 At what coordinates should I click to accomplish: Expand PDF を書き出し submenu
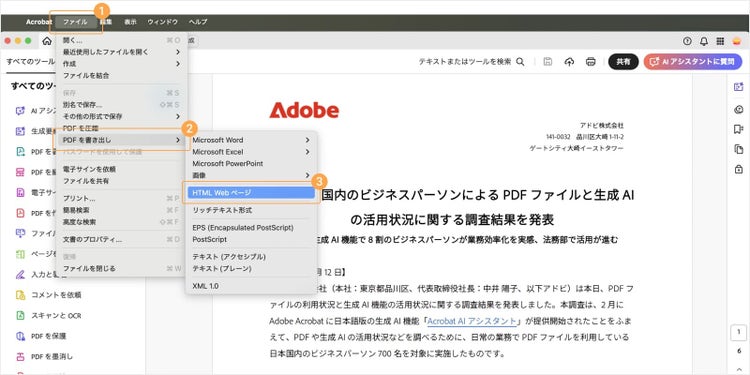point(121,140)
